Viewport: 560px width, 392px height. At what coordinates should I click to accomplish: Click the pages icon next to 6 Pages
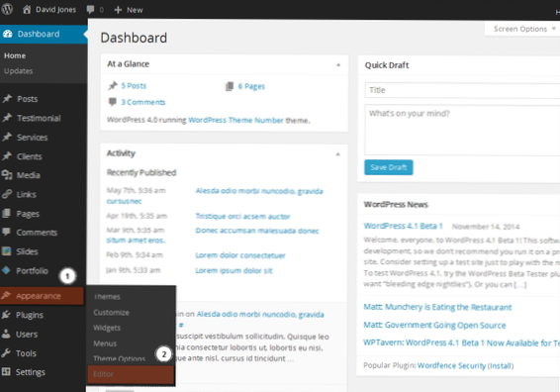point(230,86)
